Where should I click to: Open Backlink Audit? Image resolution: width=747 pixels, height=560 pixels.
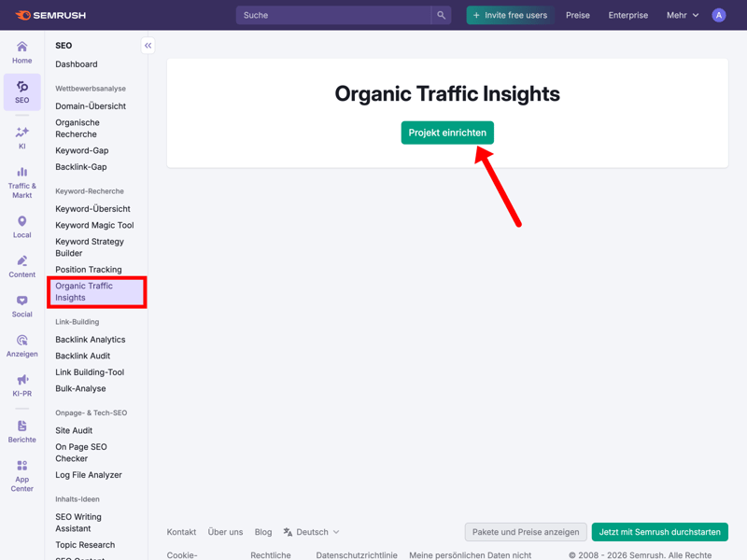point(82,357)
